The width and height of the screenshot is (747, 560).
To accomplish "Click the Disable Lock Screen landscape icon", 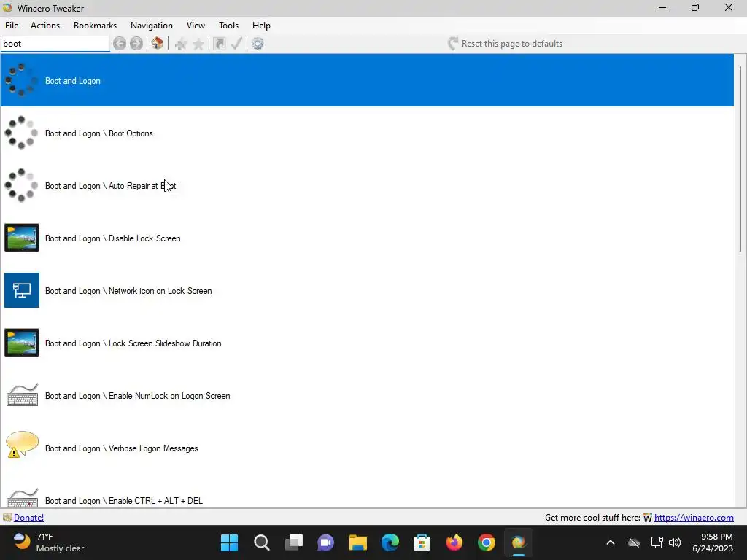I will [x=22, y=238].
